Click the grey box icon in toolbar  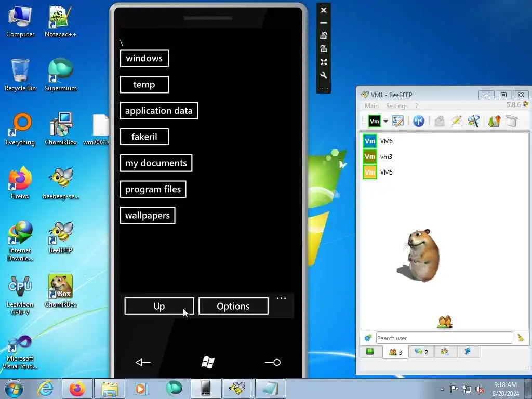point(512,121)
